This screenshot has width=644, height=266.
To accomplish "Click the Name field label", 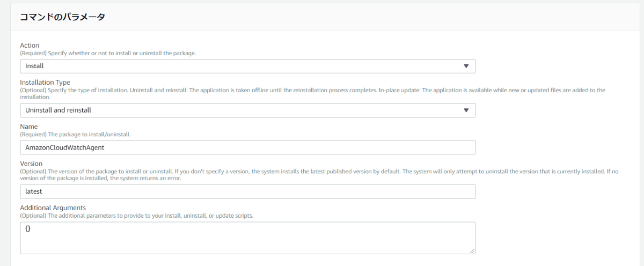I will pyautogui.click(x=29, y=127).
